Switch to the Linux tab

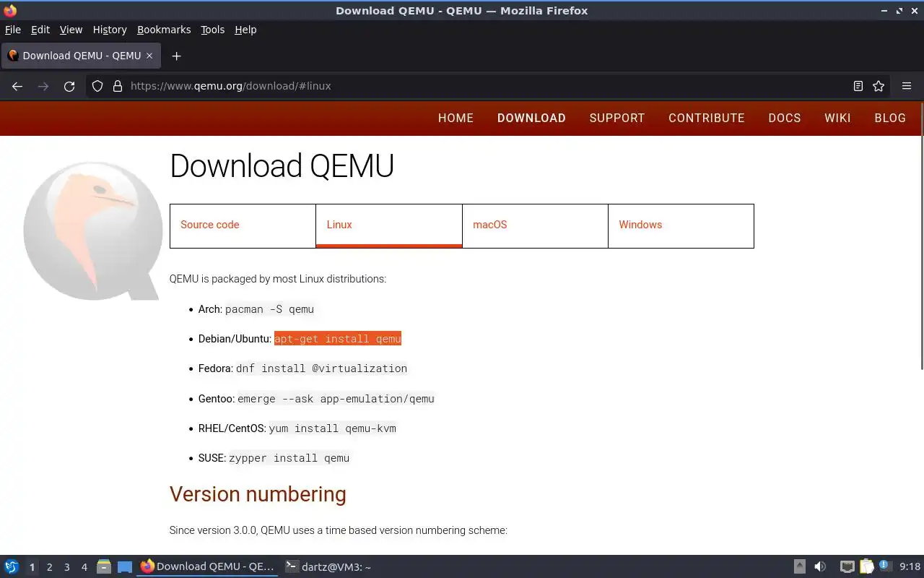389,225
